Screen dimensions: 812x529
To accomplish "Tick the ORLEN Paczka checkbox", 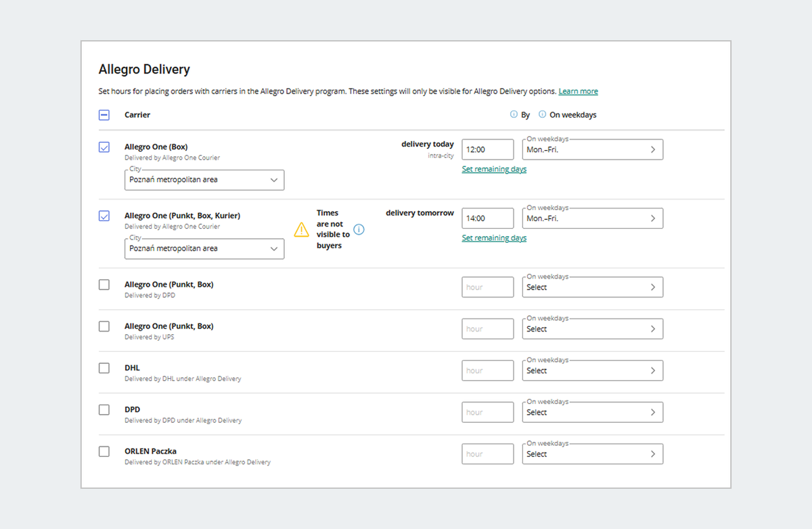I will (x=104, y=451).
